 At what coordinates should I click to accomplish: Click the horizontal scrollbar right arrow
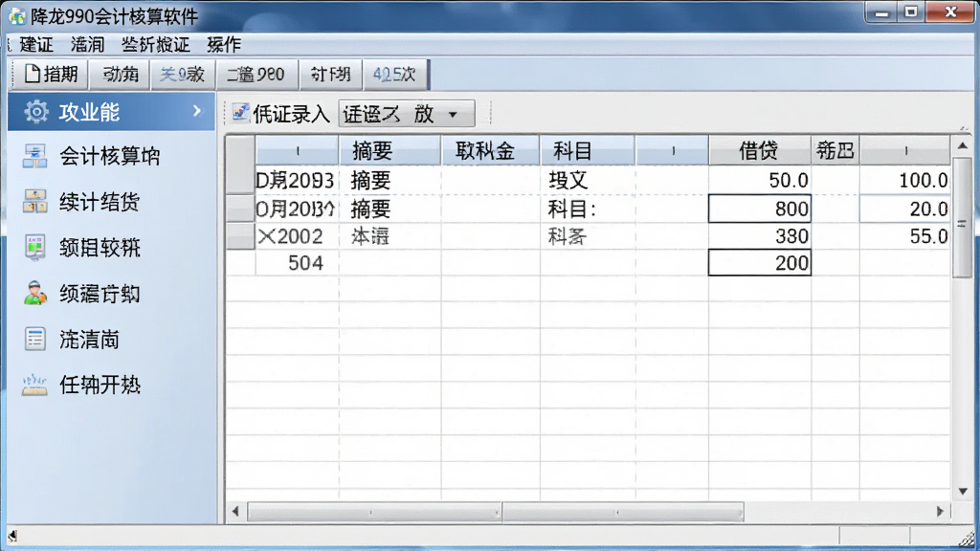point(940,512)
